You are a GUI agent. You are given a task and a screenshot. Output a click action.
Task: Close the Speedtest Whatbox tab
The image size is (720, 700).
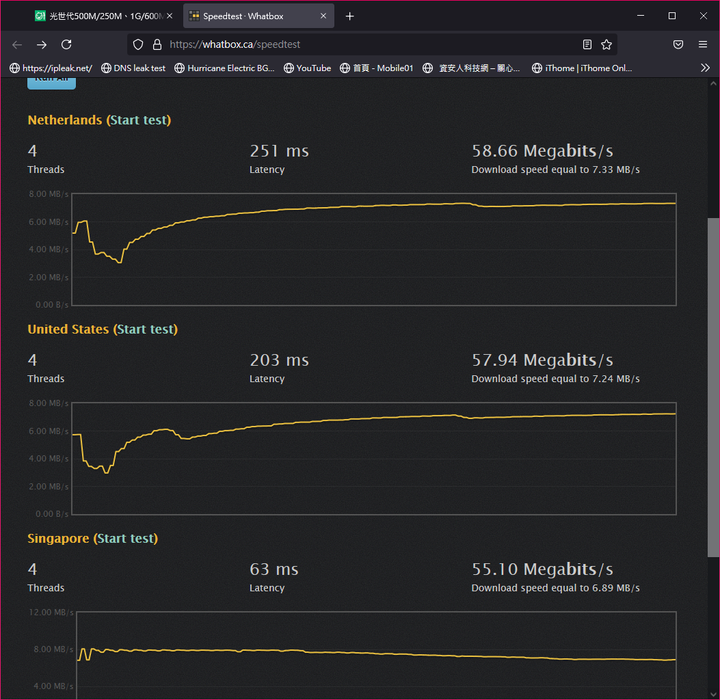pyautogui.click(x=323, y=16)
